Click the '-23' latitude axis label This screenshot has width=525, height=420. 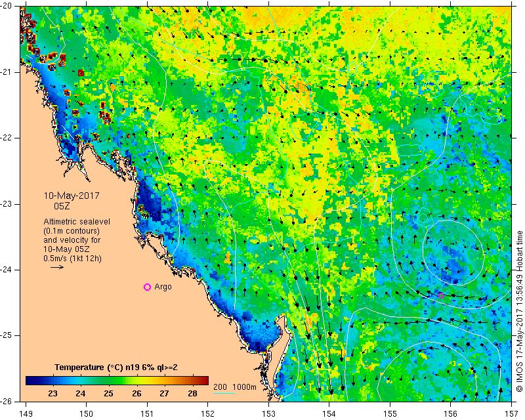(7, 203)
